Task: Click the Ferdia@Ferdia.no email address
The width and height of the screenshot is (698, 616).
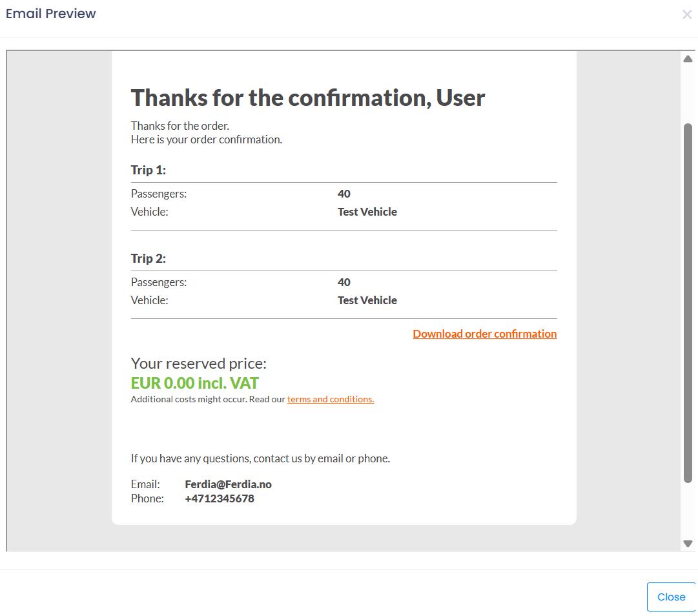Action: (x=228, y=484)
